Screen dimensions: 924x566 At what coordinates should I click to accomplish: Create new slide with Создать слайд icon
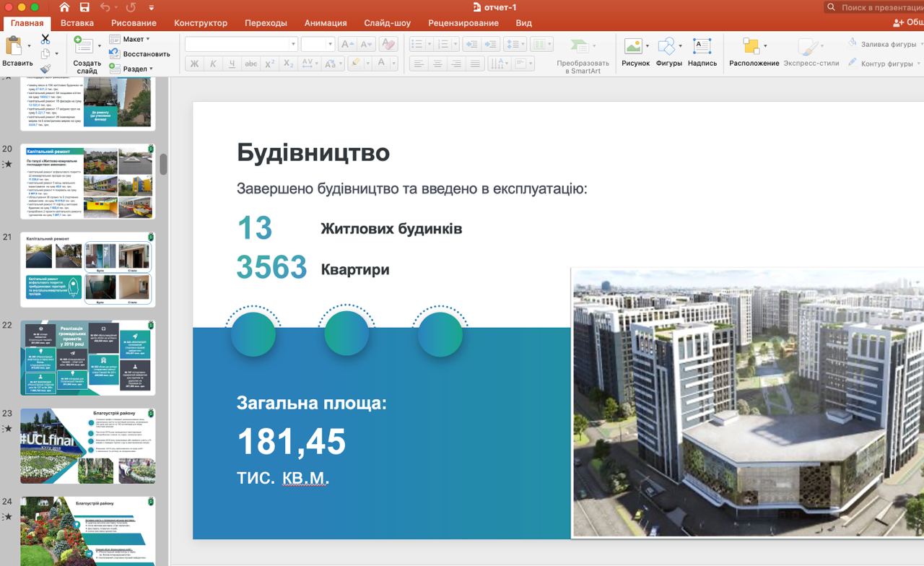pos(84,45)
